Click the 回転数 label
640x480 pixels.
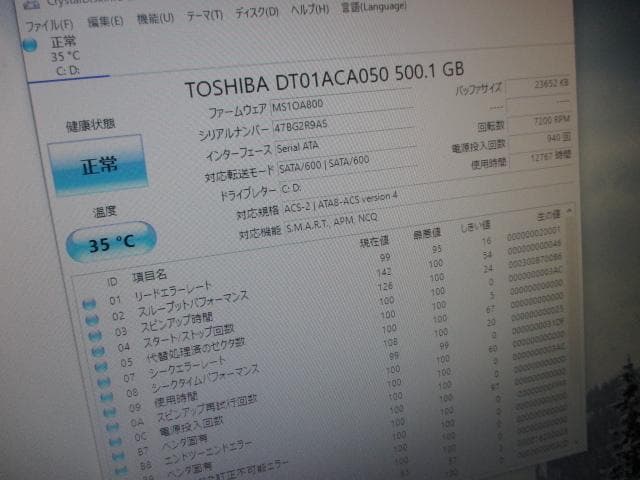[x=491, y=127]
